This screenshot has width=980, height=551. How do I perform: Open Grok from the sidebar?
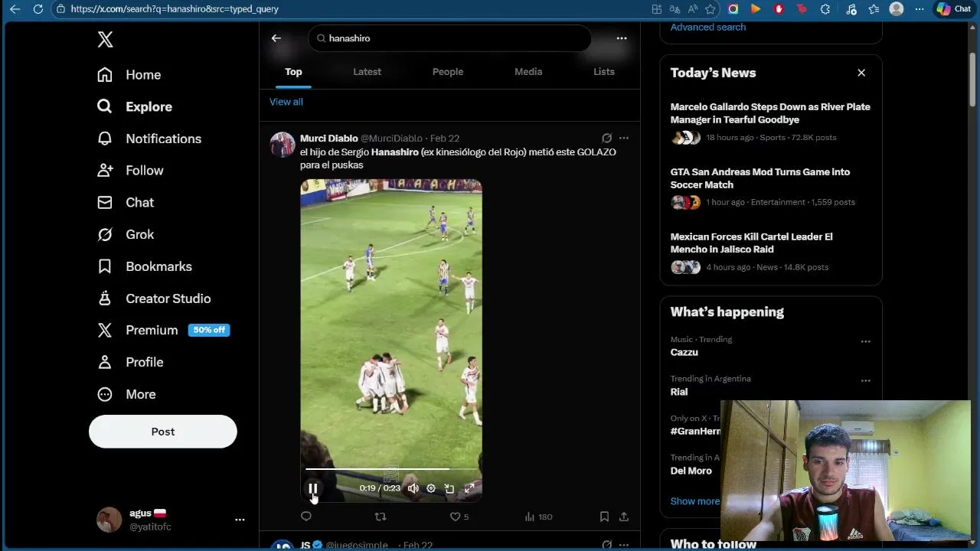126,234
